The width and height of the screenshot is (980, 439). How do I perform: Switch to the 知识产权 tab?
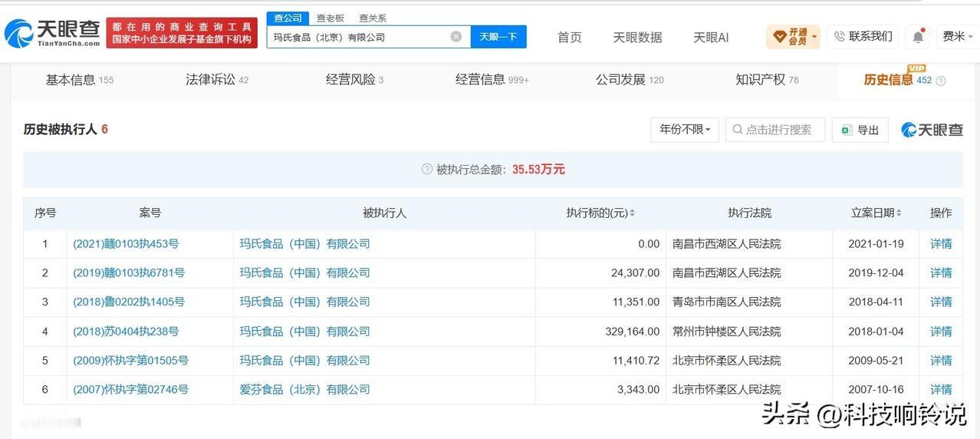(767, 80)
